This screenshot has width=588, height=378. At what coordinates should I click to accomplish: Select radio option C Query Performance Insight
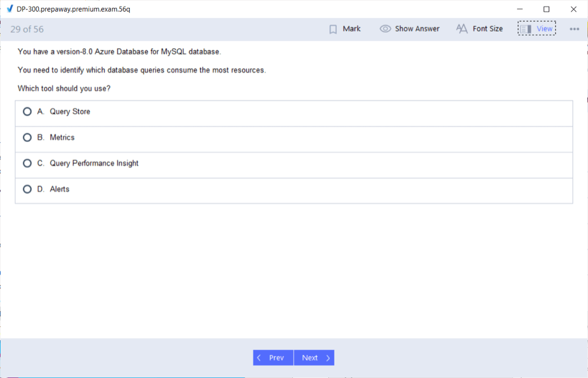27,163
